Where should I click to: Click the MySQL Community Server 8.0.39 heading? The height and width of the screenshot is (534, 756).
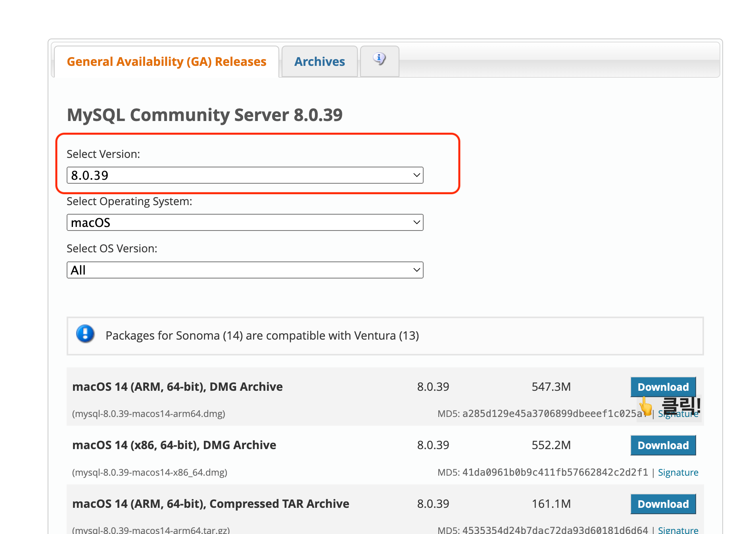point(205,115)
